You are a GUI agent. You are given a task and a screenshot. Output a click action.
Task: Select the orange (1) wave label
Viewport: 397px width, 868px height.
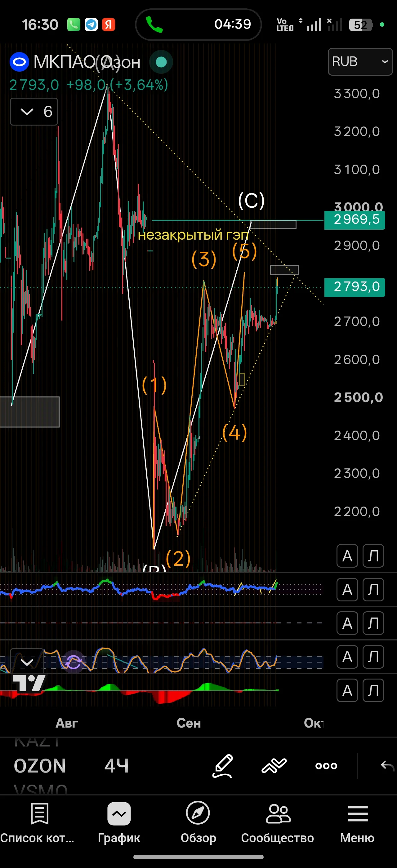(x=154, y=385)
